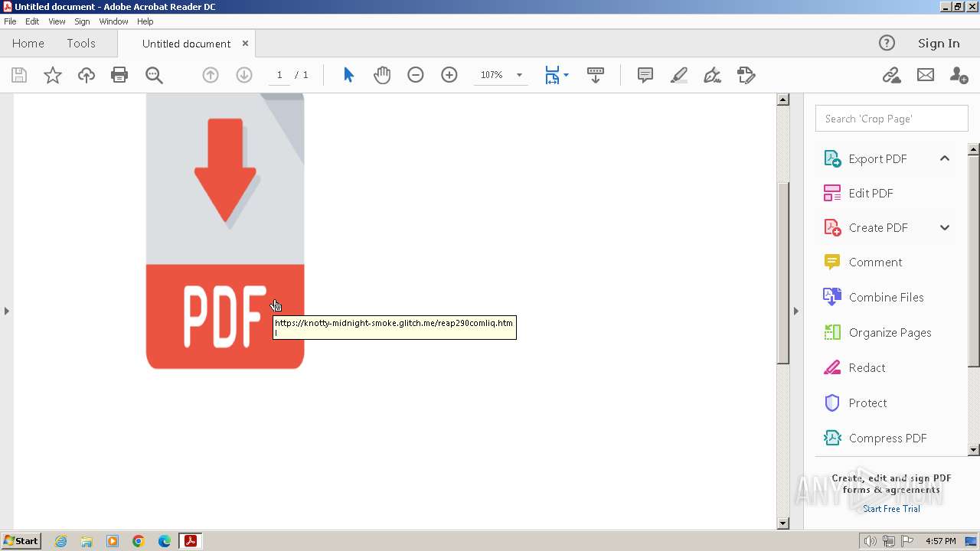The height and width of the screenshot is (551, 980).
Task: Print the document via printer icon
Action: coord(119,75)
